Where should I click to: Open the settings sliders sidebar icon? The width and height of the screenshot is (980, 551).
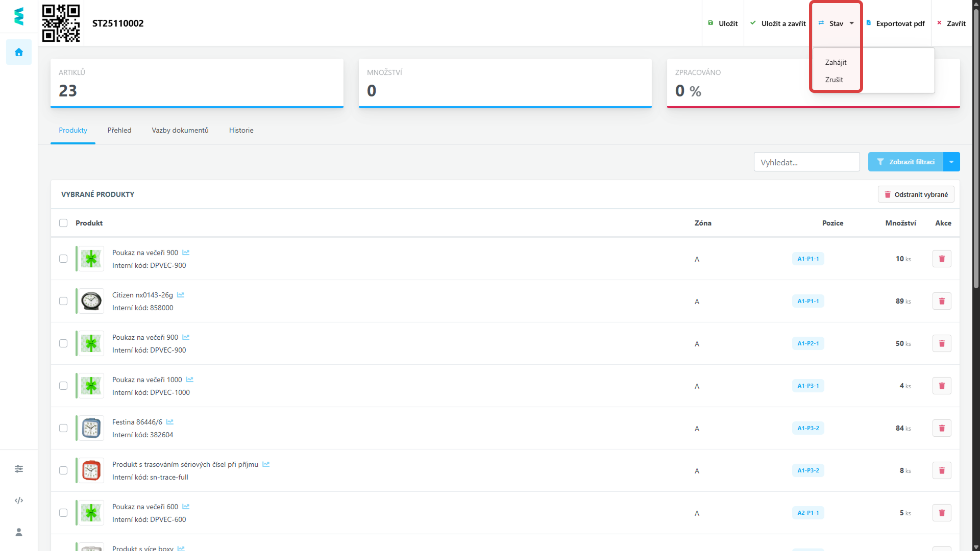tap(19, 469)
